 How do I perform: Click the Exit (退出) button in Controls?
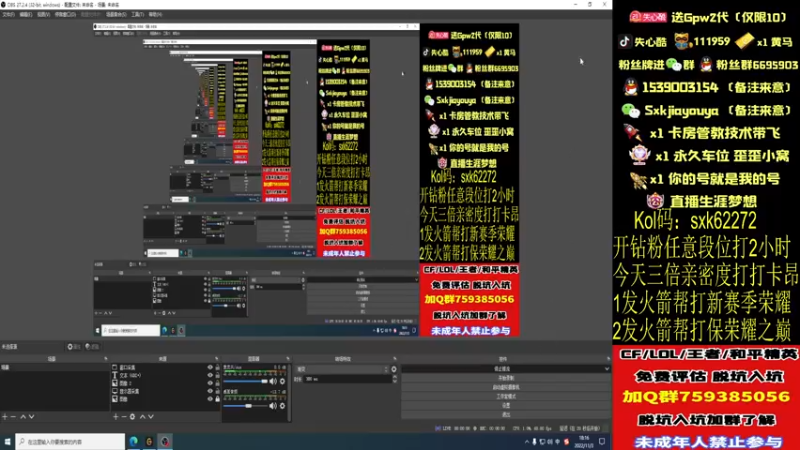[506, 414]
